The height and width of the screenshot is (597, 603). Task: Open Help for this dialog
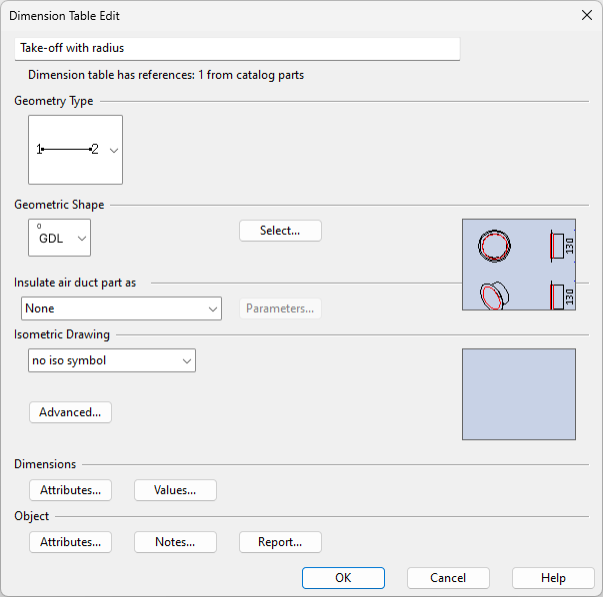tap(553, 578)
